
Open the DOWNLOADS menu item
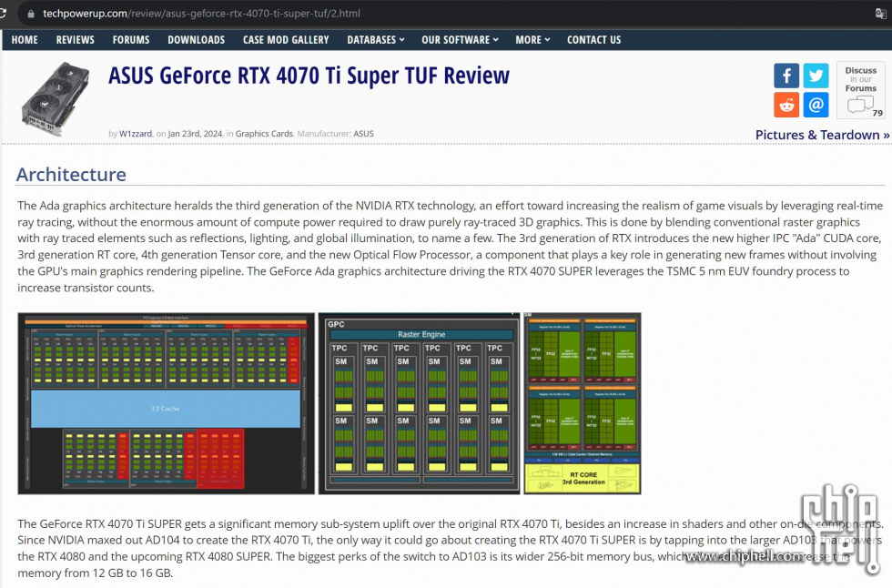coord(197,40)
